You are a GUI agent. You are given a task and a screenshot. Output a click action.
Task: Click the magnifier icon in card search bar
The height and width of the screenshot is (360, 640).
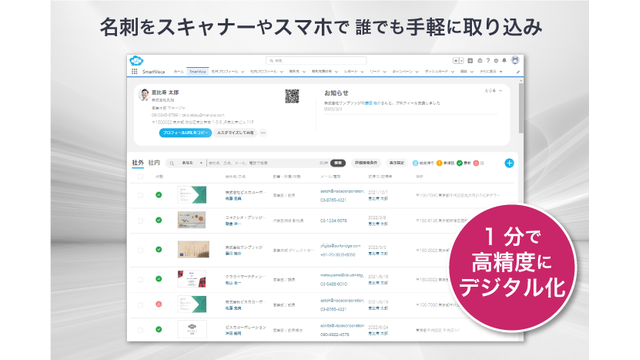pyautogui.click(x=172, y=163)
